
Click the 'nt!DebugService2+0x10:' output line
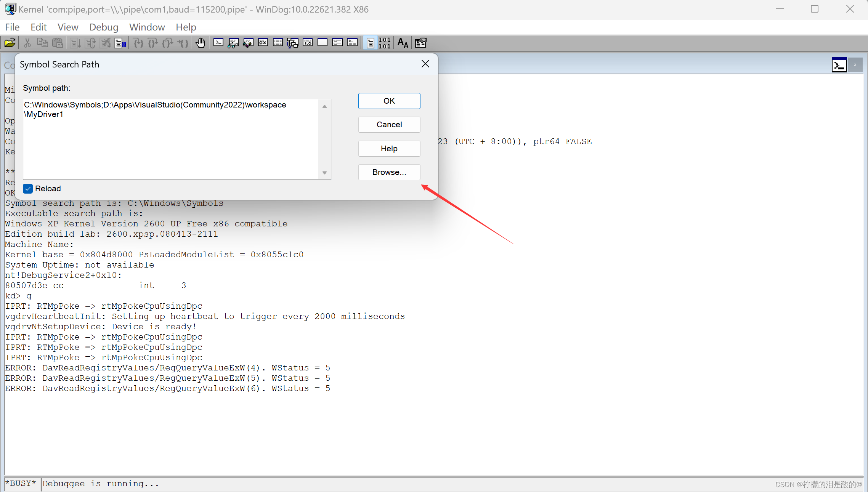click(x=63, y=275)
